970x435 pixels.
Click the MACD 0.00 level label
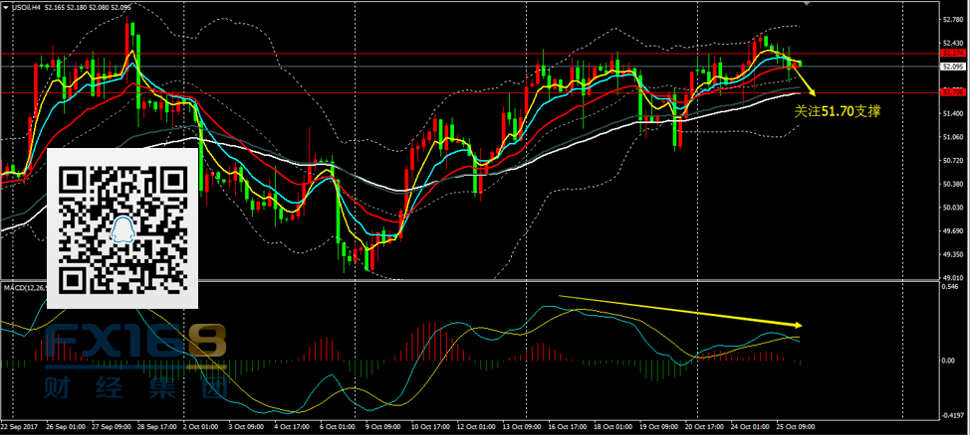950,360
